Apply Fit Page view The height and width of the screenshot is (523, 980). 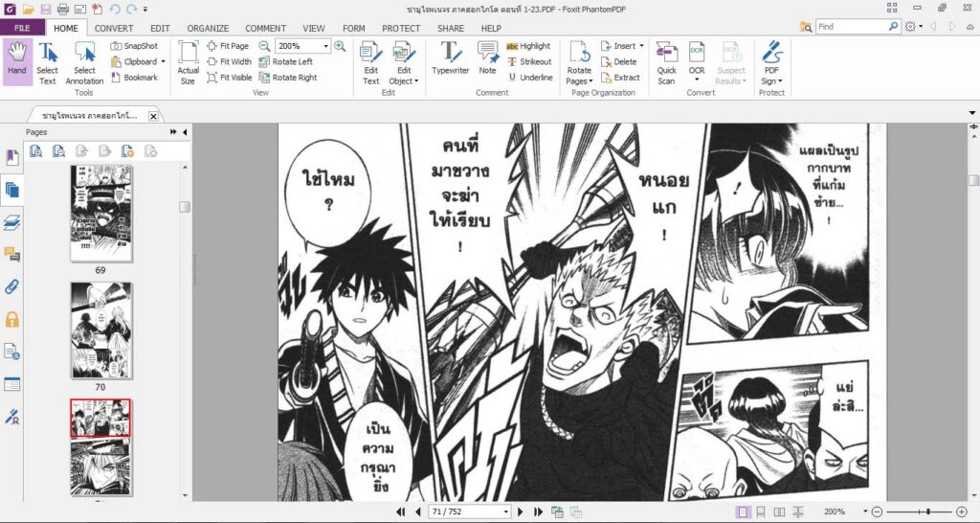(x=228, y=46)
